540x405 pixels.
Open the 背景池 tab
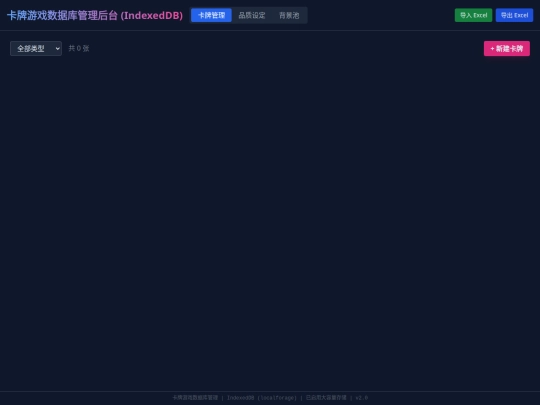[x=289, y=15]
